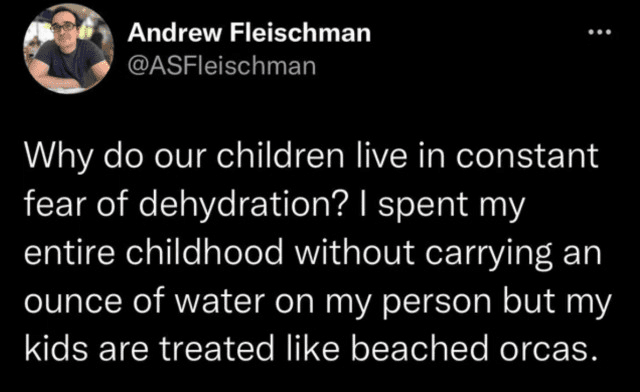Click the word "childhood" in the tweet text
The width and height of the screenshot is (640, 392).
pos(204,252)
